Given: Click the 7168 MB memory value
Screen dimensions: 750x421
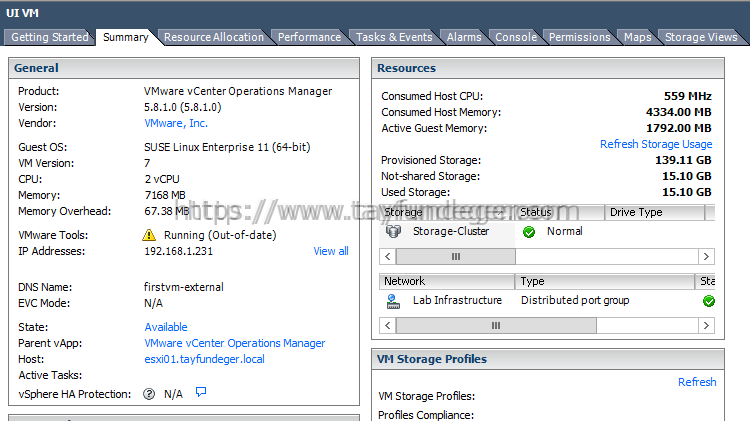Looking at the screenshot, I should (165, 195).
